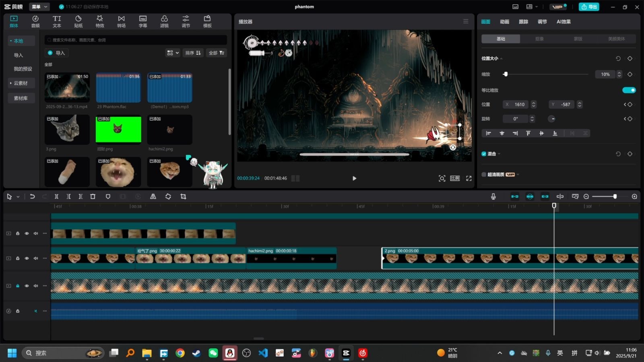
Task: Undo the last edit in timeline toolbar
Action: (x=32, y=196)
